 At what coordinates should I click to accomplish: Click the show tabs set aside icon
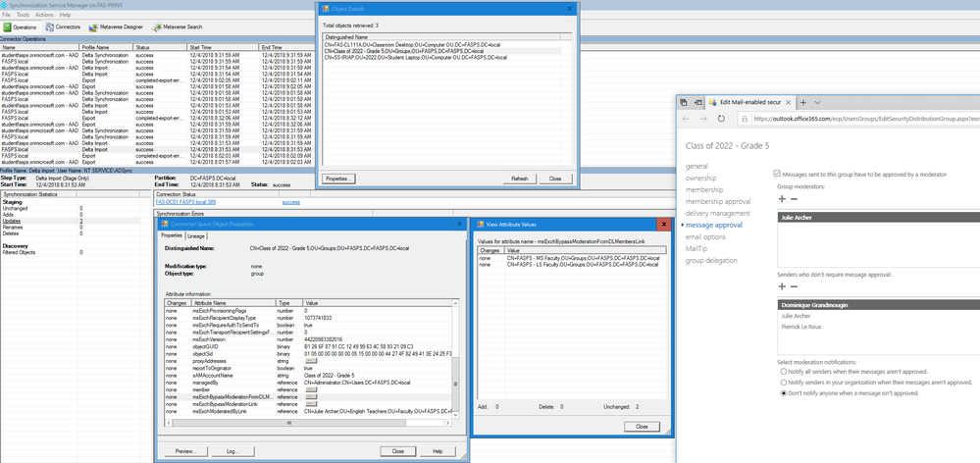(x=684, y=102)
